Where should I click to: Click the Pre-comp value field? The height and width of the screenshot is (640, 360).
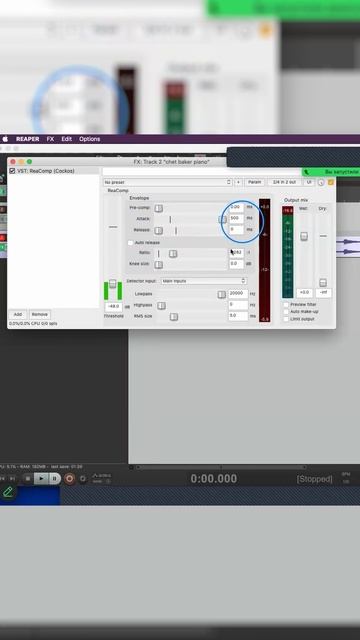[236, 207]
